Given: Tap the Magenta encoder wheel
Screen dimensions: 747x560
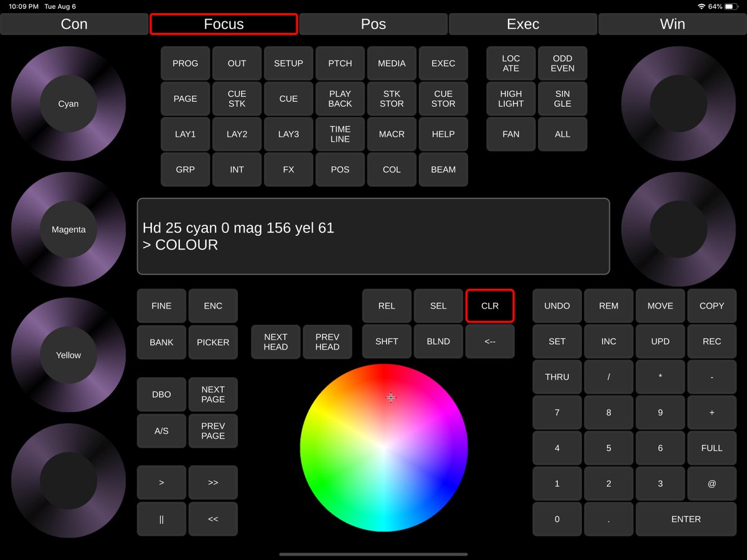Looking at the screenshot, I should pyautogui.click(x=68, y=230).
